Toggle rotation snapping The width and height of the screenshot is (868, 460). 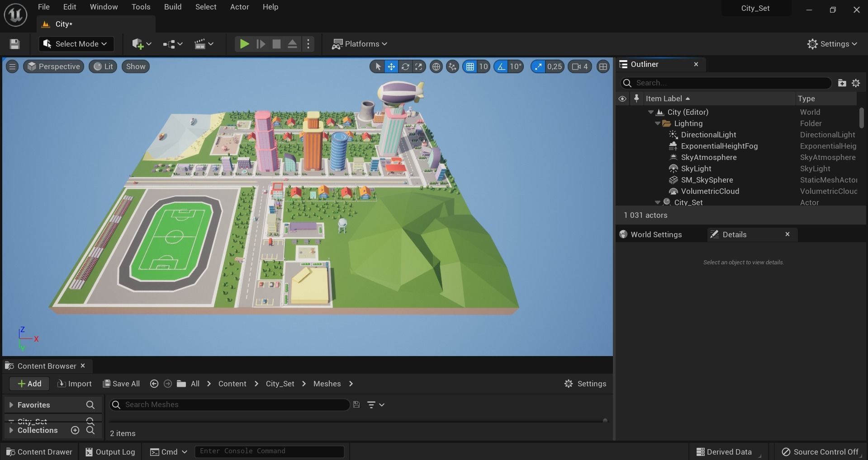(501, 66)
